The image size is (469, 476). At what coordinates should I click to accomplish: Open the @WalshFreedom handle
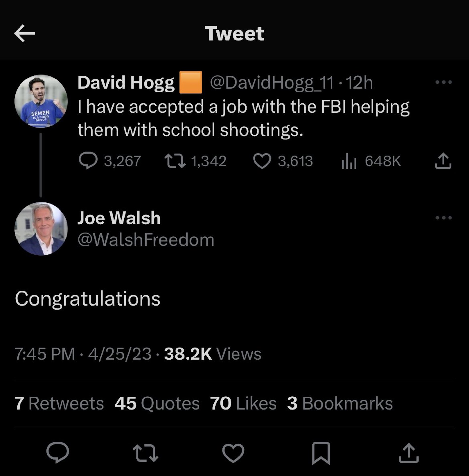(146, 240)
